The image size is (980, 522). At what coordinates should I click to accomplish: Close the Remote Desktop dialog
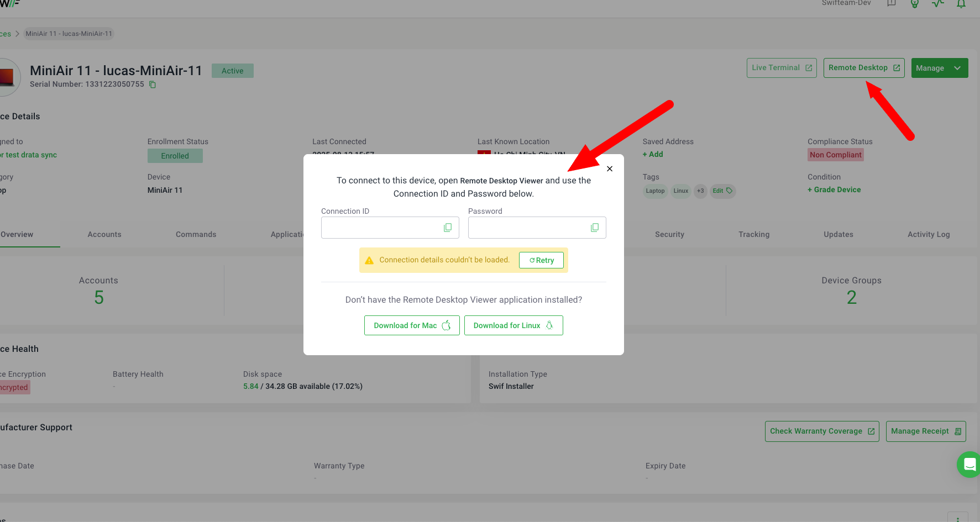(610, 169)
